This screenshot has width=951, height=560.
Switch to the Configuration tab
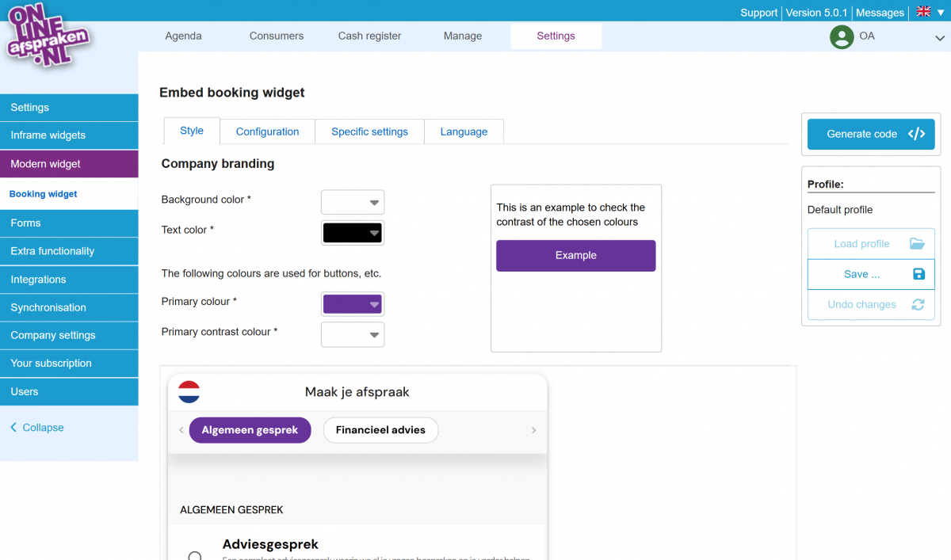[267, 131]
